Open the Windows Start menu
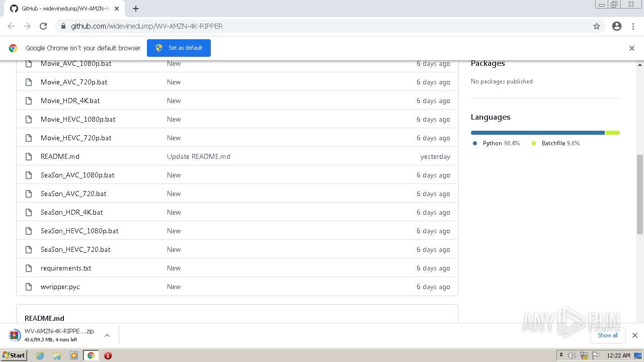644x362 pixels. click(14, 355)
